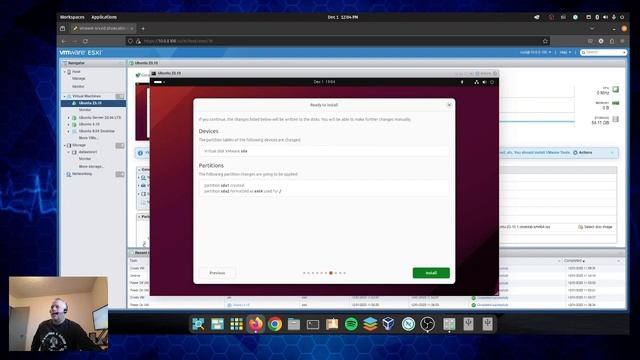Collapse the datastore1 tree node
This screenshot has height=360, width=640.
pyautogui.click(x=69, y=152)
